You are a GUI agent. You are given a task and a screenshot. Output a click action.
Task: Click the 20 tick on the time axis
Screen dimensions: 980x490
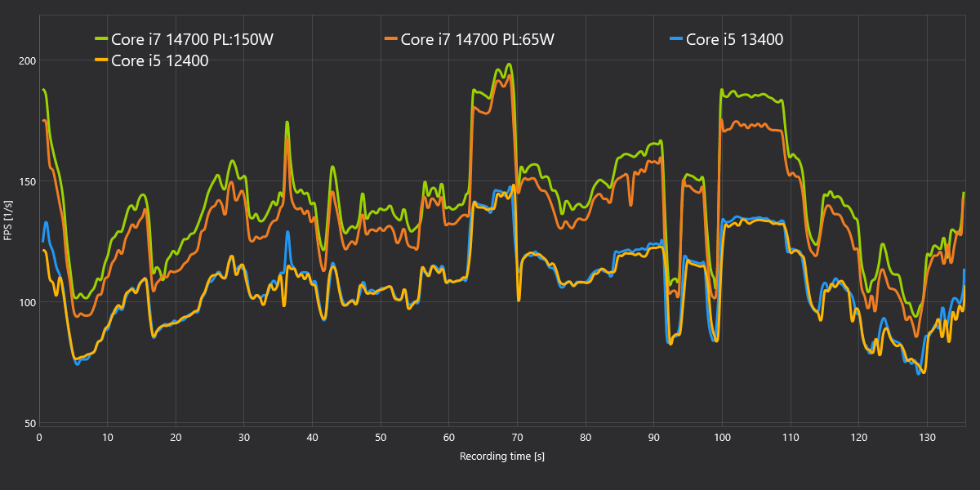(176, 438)
